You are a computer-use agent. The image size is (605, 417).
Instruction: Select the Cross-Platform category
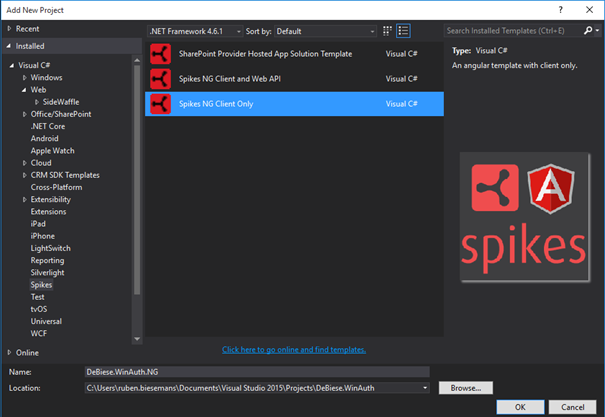(x=56, y=187)
